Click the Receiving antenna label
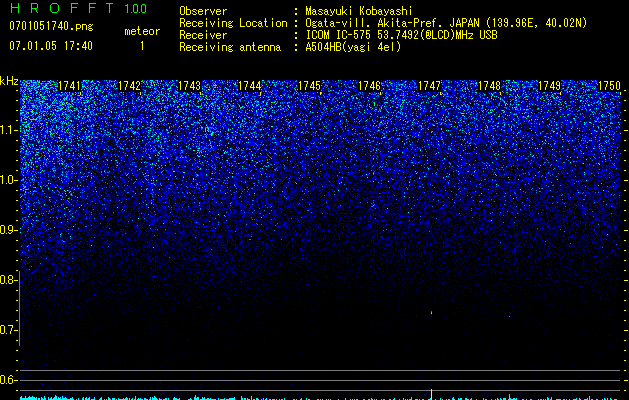This screenshot has width=629, height=400. (230, 47)
